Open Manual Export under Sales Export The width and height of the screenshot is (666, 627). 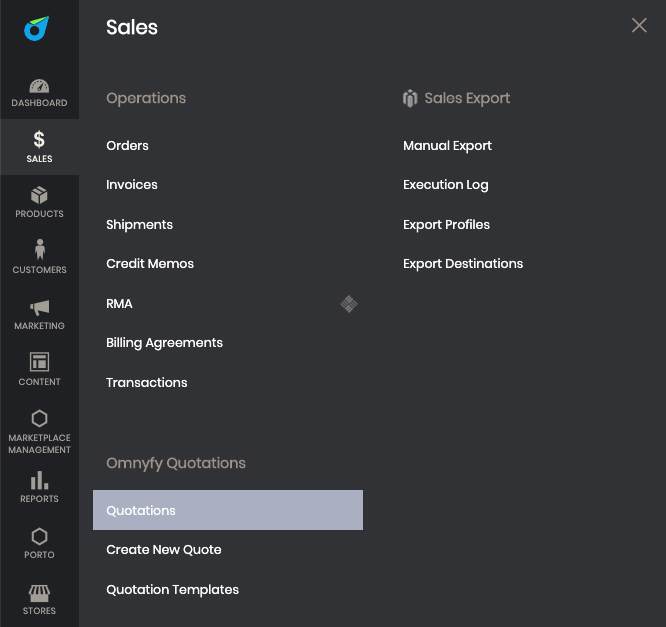pos(447,146)
